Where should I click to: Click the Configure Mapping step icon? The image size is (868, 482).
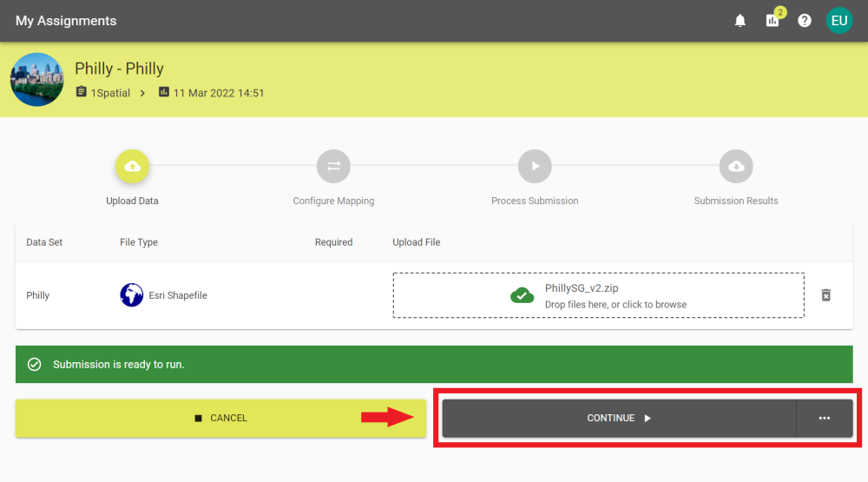(x=333, y=166)
